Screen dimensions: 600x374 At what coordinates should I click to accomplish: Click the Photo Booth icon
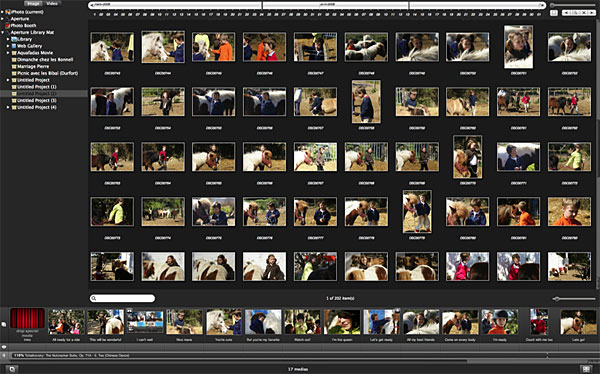(7, 26)
